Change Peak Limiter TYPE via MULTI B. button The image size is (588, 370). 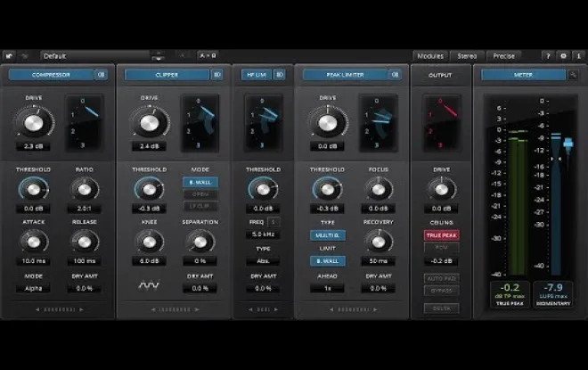[x=328, y=235]
